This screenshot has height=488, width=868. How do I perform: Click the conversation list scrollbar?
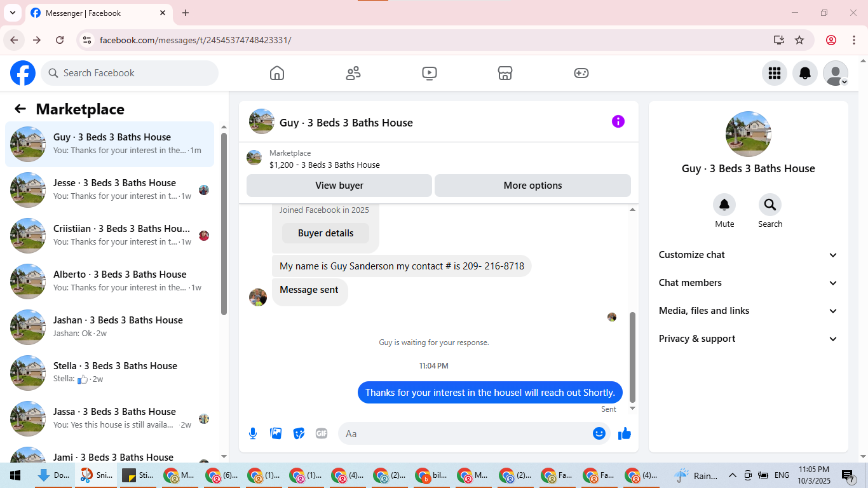[224, 224]
